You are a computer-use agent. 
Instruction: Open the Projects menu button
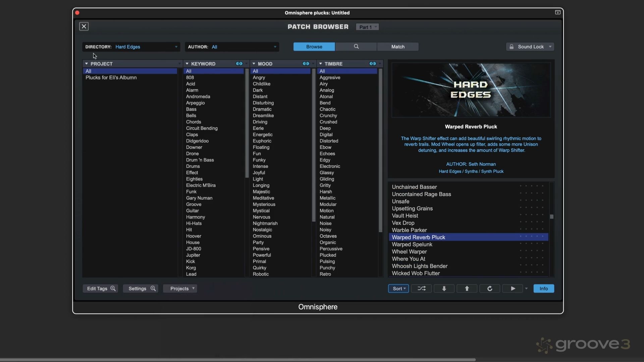point(180,288)
